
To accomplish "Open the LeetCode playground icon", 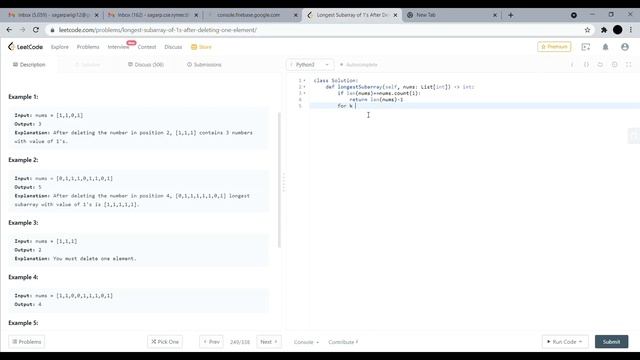I will point(586,47).
